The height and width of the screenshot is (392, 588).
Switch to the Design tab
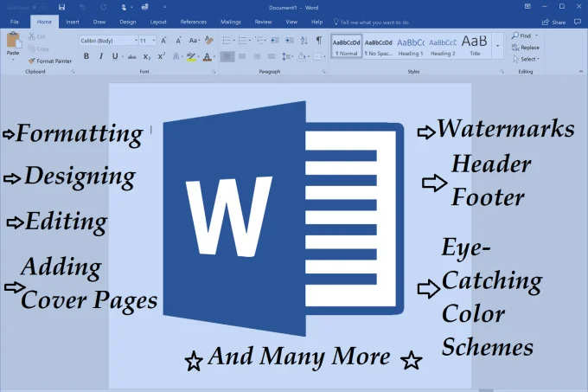tap(128, 22)
